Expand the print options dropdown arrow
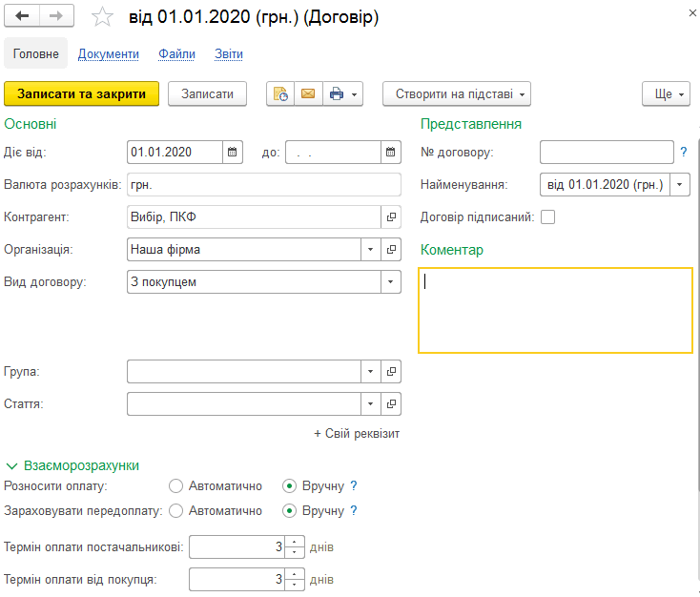The width and height of the screenshot is (700, 597). click(x=355, y=93)
